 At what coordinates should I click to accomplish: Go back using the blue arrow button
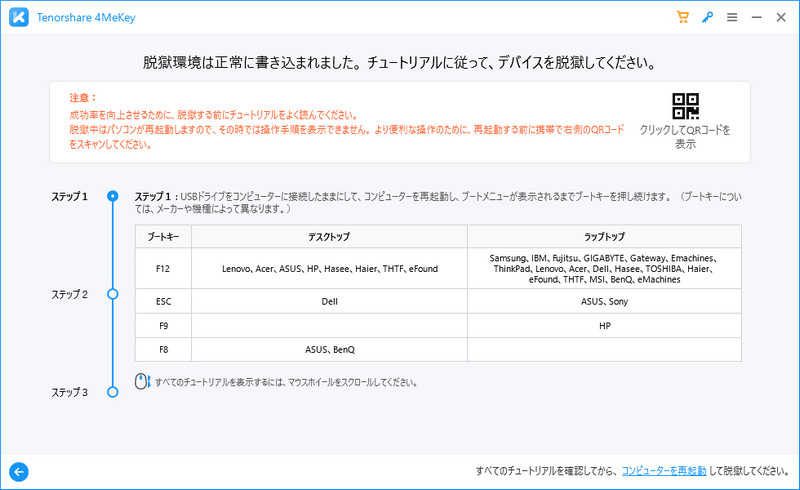19,472
